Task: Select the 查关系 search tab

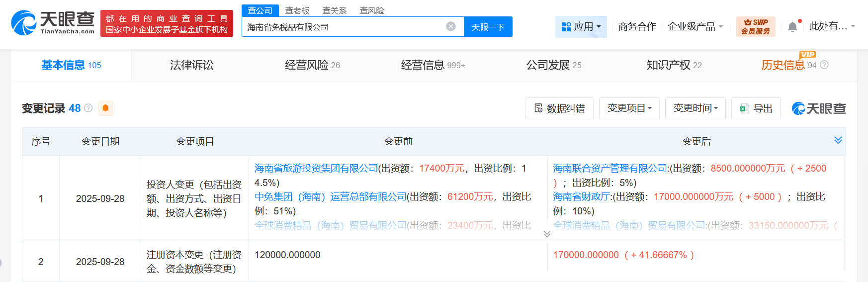Action: (335, 10)
